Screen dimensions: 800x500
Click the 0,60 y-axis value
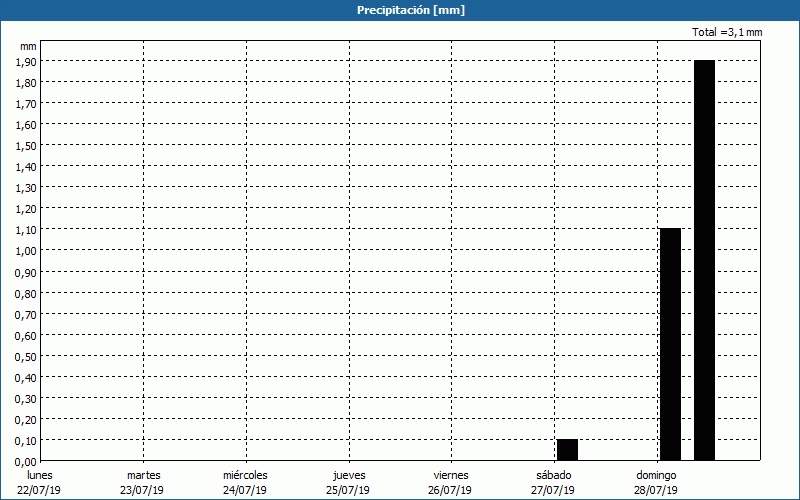click(26, 336)
